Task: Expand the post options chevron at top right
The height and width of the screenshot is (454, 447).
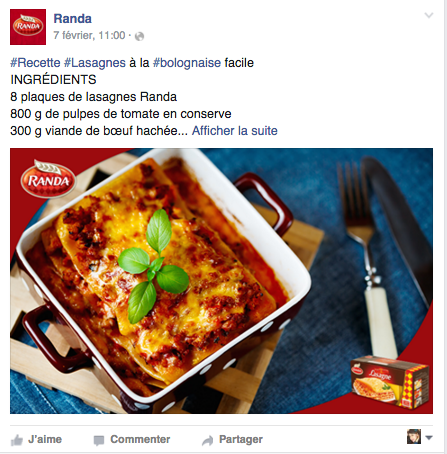Action: tap(429, 15)
